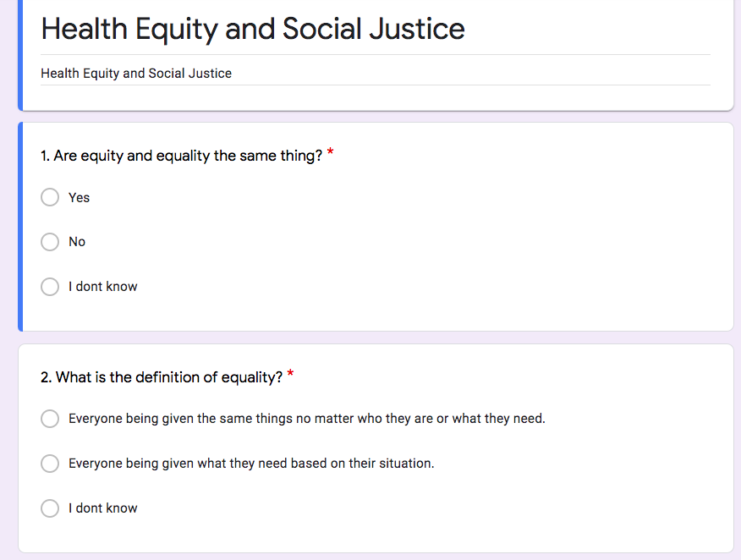The width and height of the screenshot is (741, 560).
Task: Select the Yes radio button
Action: (50, 197)
